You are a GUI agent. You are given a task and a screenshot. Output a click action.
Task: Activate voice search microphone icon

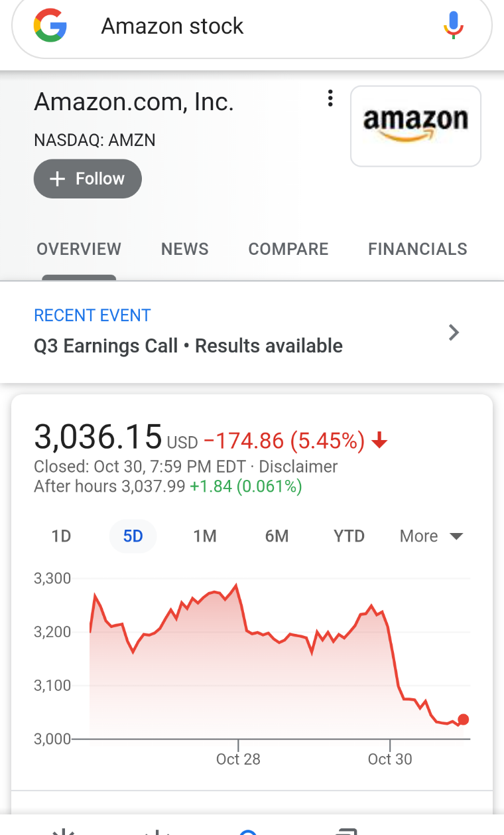coord(454,26)
